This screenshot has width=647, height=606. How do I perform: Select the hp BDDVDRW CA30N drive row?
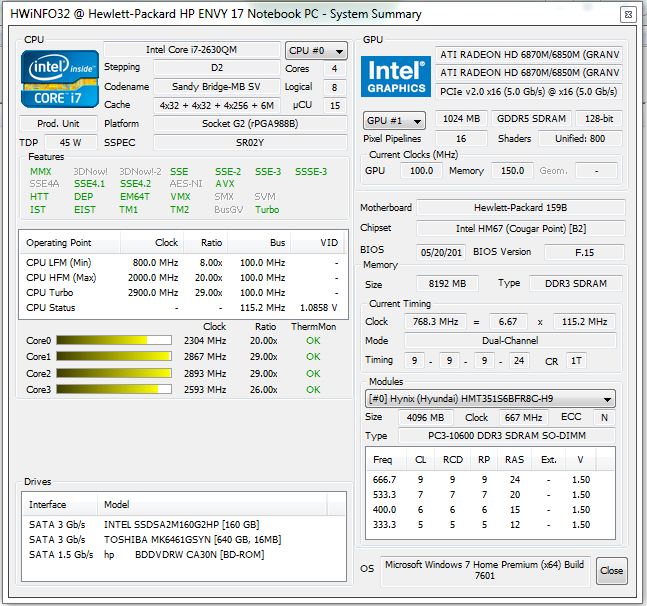pos(184,554)
